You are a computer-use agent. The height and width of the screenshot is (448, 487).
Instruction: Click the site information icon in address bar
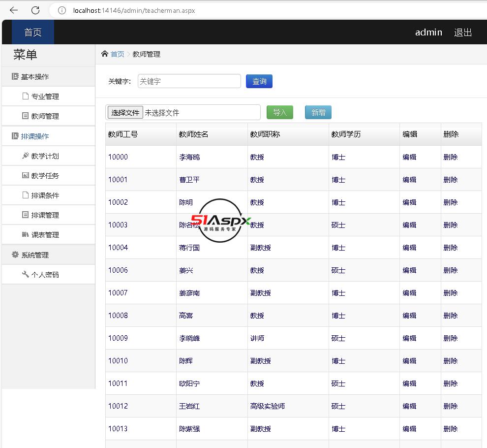[x=62, y=10]
